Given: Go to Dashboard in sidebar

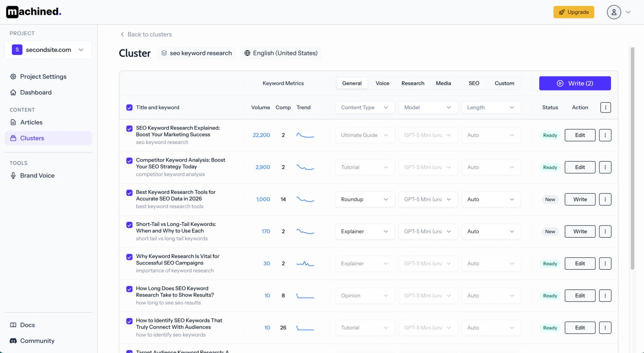Looking at the screenshot, I should pos(48,92).
